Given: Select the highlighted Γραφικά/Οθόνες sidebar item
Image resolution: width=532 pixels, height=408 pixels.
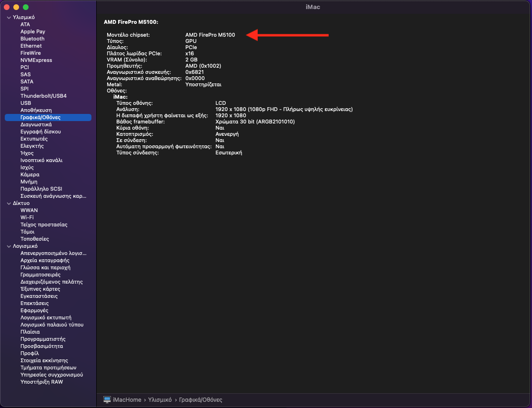Looking at the screenshot, I should pos(40,117).
